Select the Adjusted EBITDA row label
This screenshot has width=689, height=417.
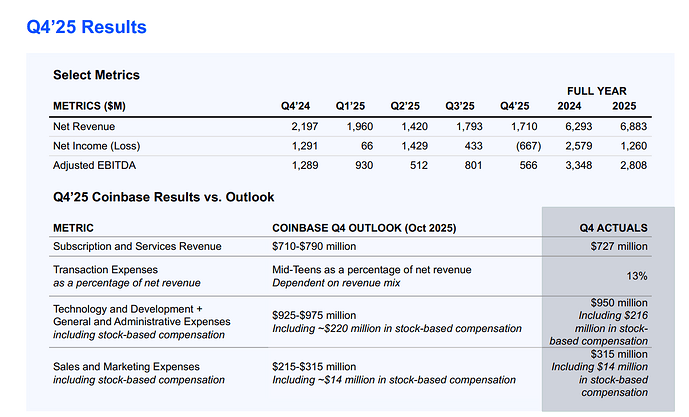tap(94, 165)
